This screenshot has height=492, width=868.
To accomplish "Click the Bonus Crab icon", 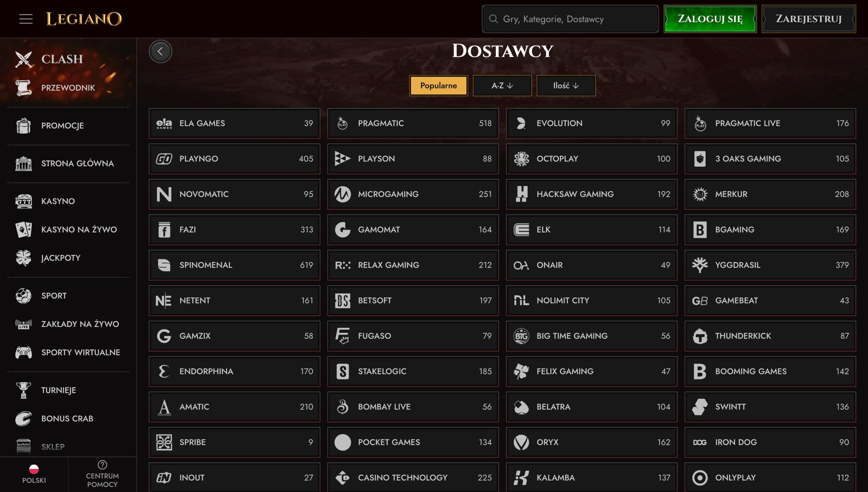I will click(23, 418).
